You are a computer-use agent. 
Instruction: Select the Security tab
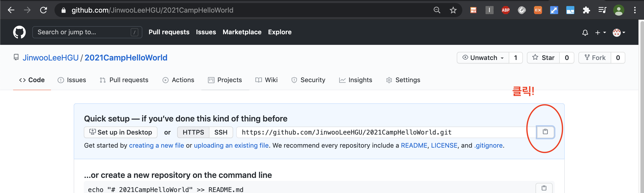pyautogui.click(x=308, y=80)
